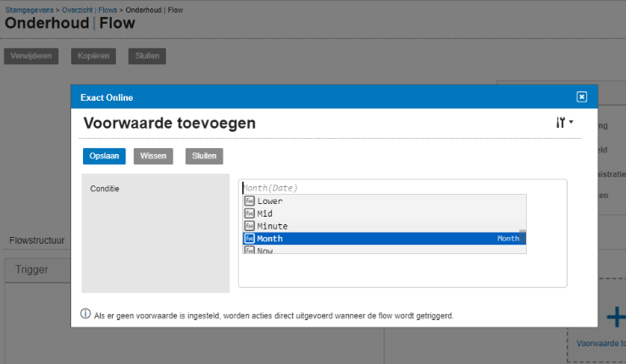Select the Now function icon
626x364 pixels.
pyautogui.click(x=250, y=250)
